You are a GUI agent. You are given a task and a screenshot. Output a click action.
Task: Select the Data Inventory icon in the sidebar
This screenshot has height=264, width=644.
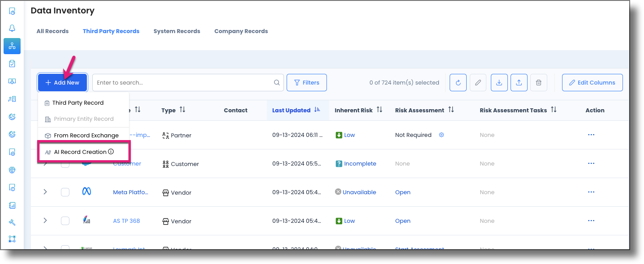coord(12,46)
